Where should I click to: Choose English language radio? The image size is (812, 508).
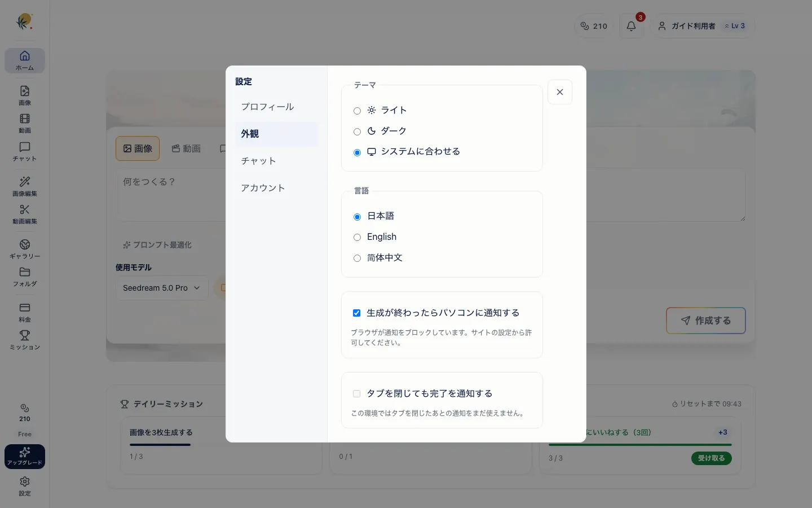coord(357,238)
